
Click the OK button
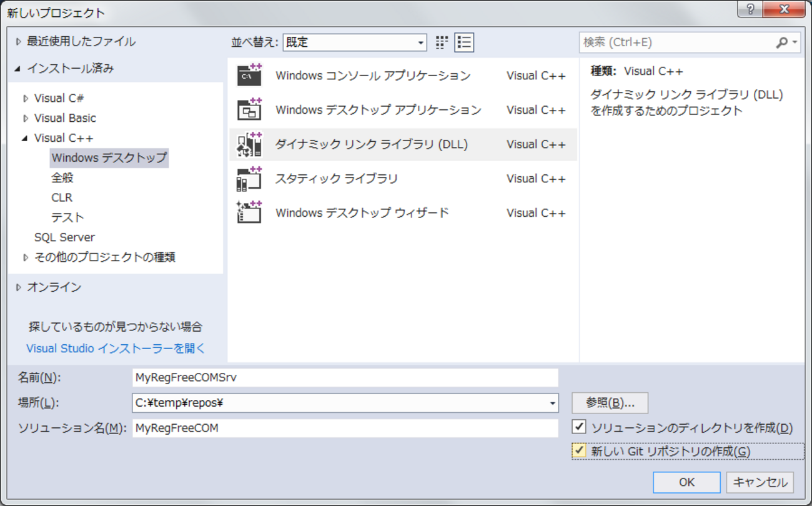pyautogui.click(x=686, y=482)
